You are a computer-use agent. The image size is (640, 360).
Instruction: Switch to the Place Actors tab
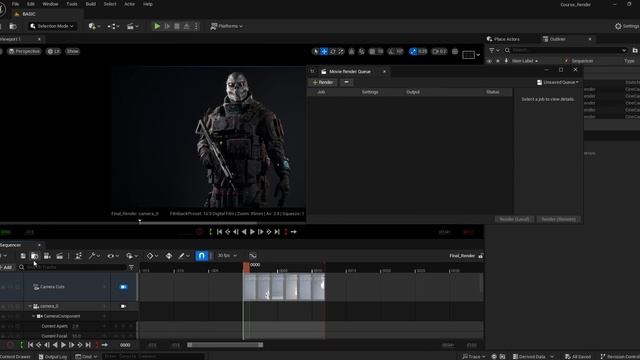tap(503, 39)
